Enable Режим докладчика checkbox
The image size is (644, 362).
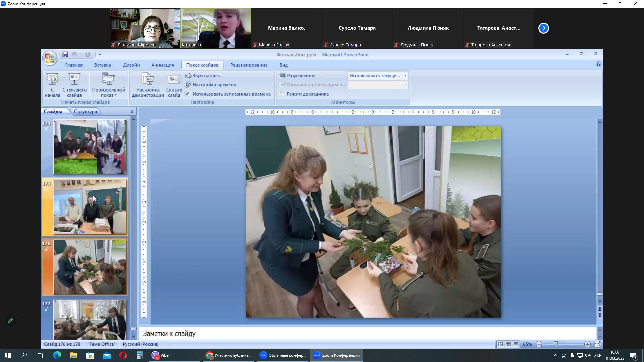282,94
